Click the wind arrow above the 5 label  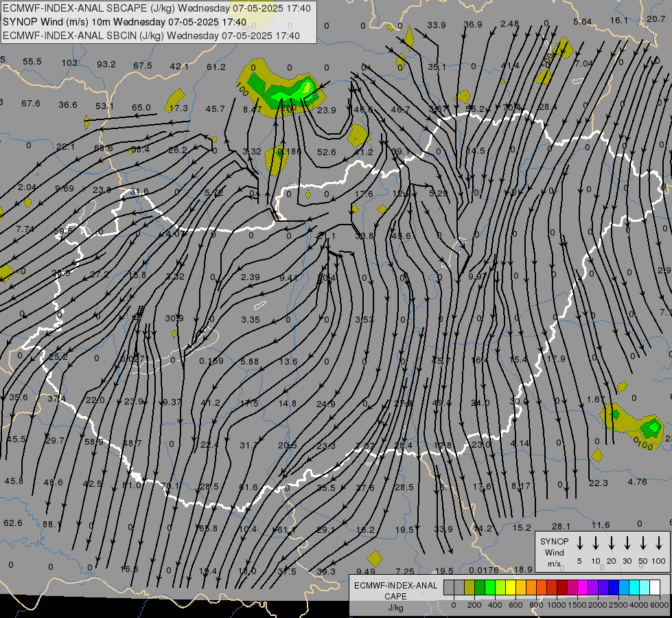(580, 543)
